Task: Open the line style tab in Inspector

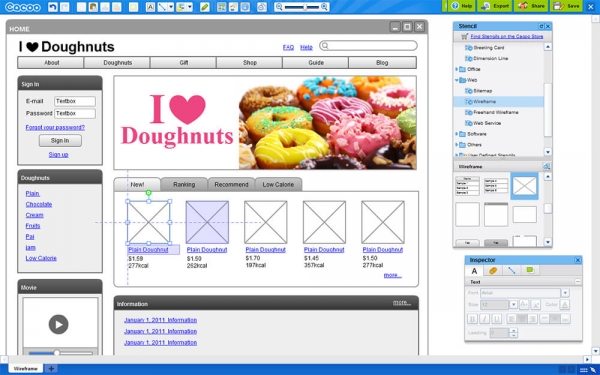Action: [x=512, y=271]
